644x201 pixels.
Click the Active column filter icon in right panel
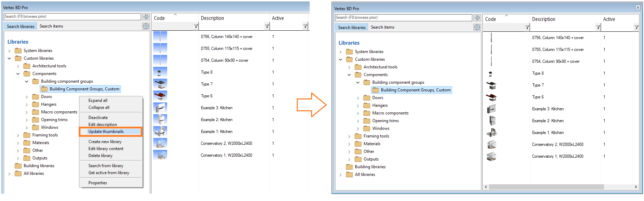pyautogui.click(x=636, y=27)
